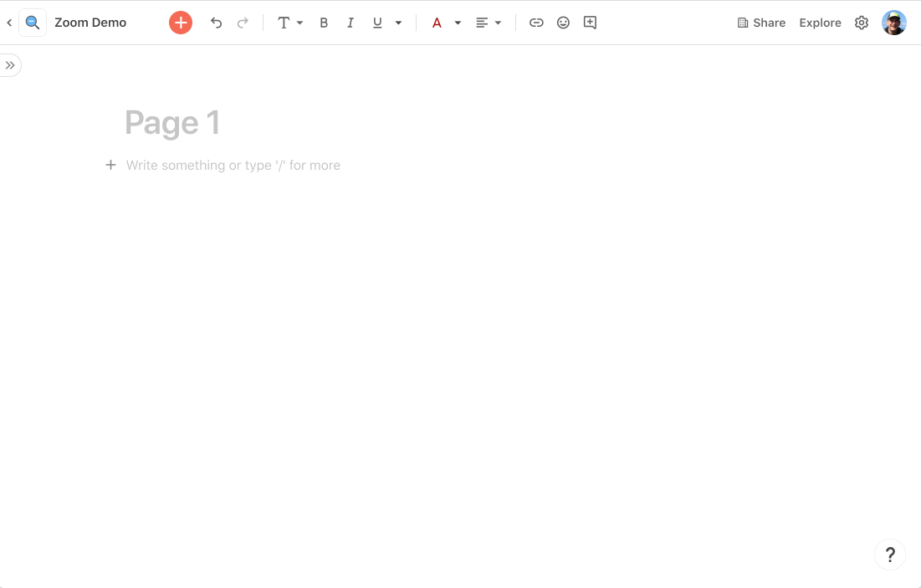The height and width of the screenshot is (588, 921).
Task: Undo the last action
Action: coord(216,23)
